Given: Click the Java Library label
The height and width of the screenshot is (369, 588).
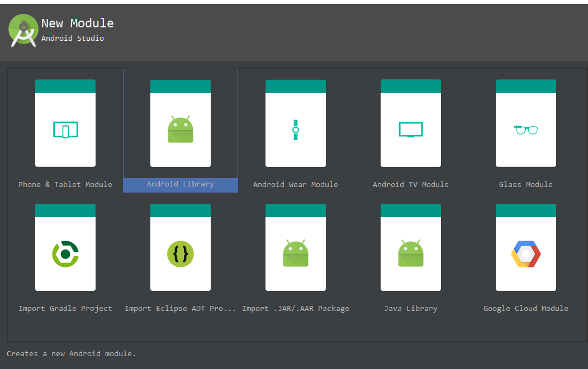Looking at the screenshot, I should click(411, 308).
